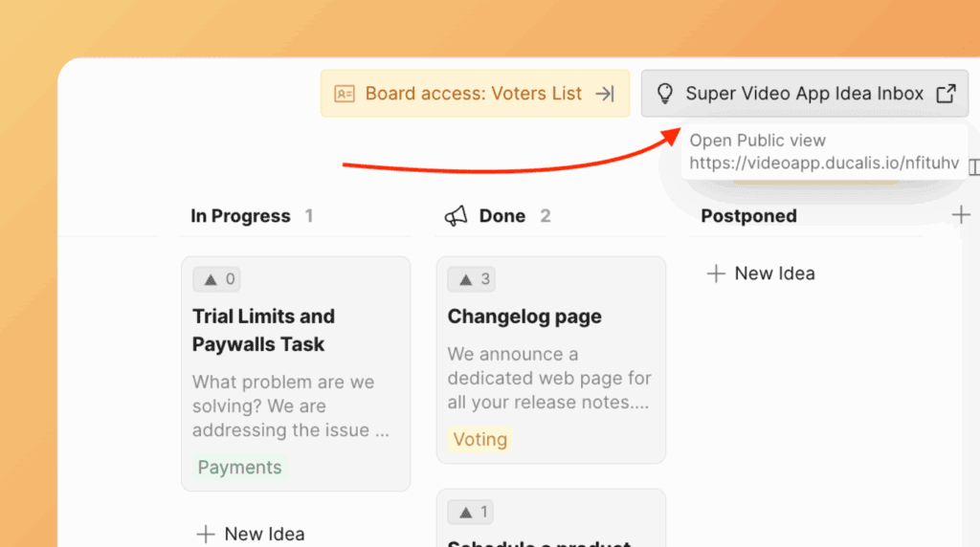Upvote the Trial Limits and Paywalls idea
This screenshot has height=547, width=980.
[216, 279]
